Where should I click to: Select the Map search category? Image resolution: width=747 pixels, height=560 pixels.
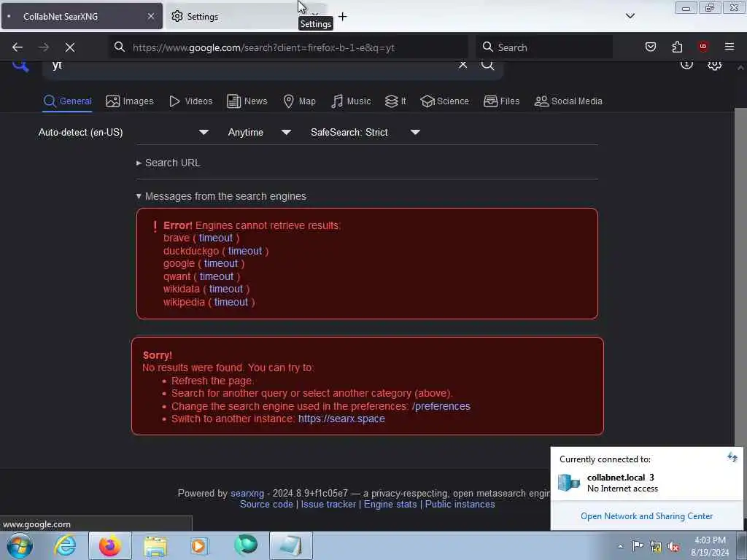[x=299, y=101]
